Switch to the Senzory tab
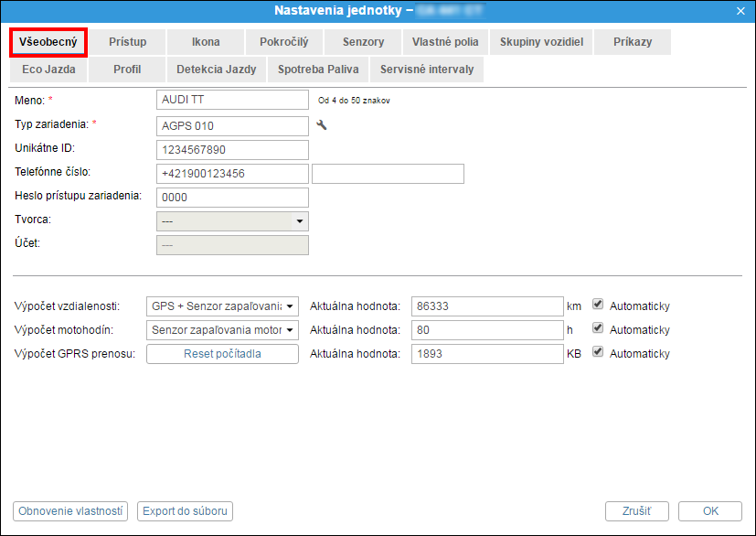The height and width of the screenshot is (536, 756). 363,42
